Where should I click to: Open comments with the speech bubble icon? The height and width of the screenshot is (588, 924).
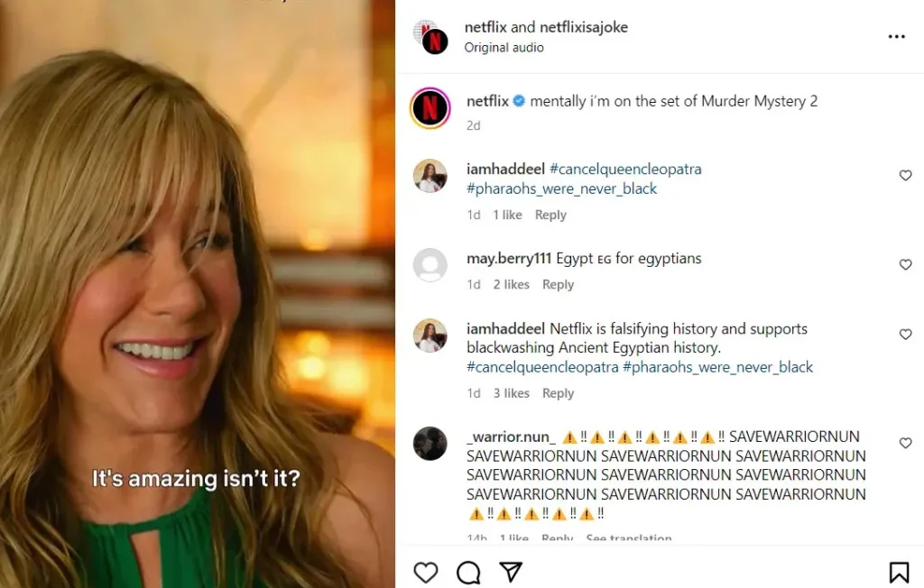click(x=467, y=572)
